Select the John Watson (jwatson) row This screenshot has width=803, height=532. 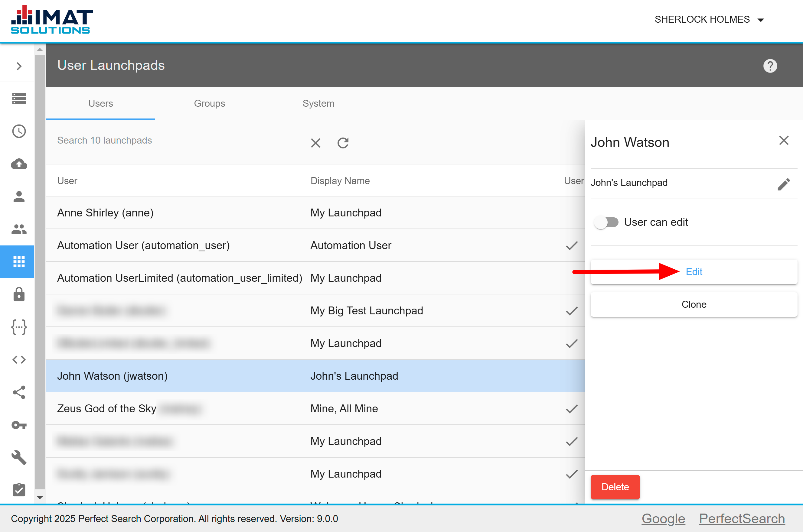(316, 376)
